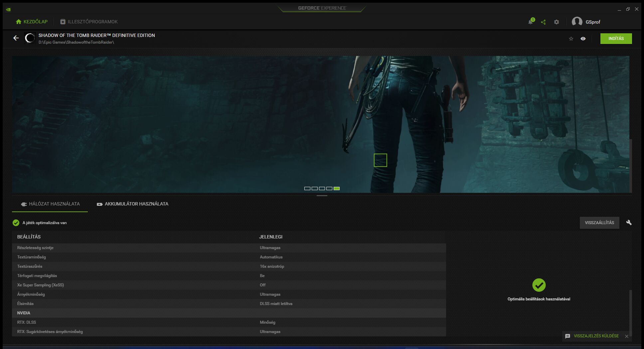The height and width of the screenshot is (349, 644).
Task: Toggle game visibility with the eye icon
Action: 583,39
